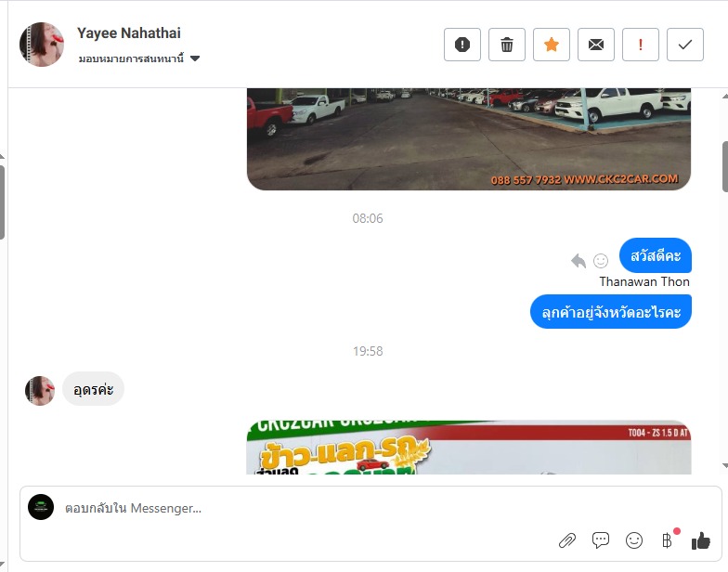Mark conversation as spam with exclamation circle icon
This screenshot has height=572, width=728.
pyautogui.click(x=462, y=45)
